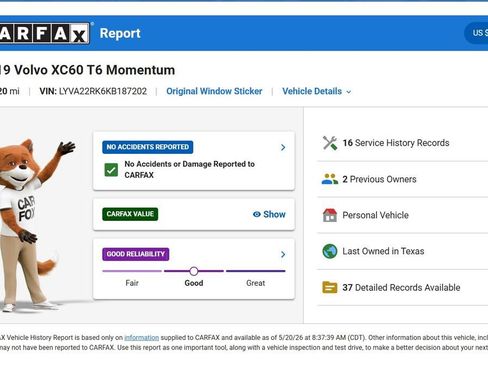The width and height of the screenshot is (488, 366).
Task: Expand the No Accidents Reported chevron
Action: click(283, 147)
